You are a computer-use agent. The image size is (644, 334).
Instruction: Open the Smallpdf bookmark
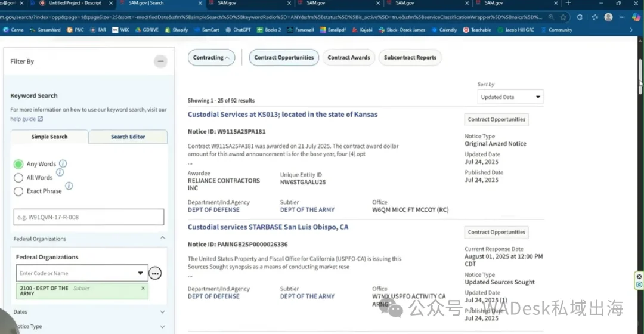(333, 30)
